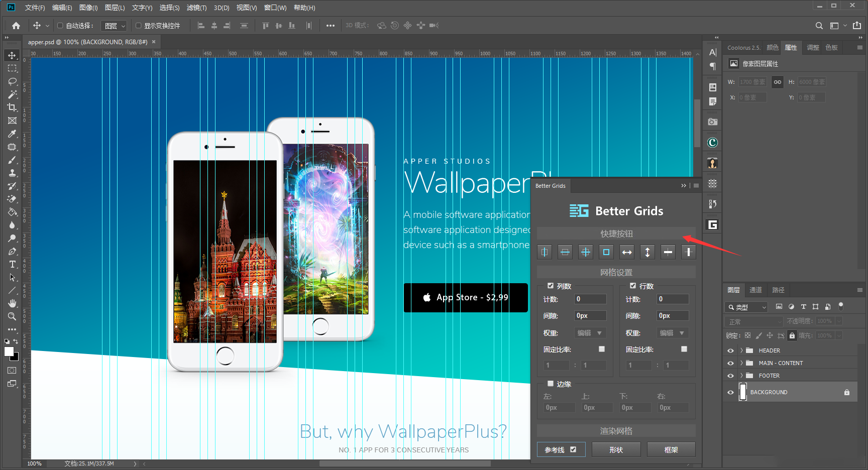Image resolution: width=868 pixels, height=470 pixels.
Task: Open the 滤镜(T) menu
Action: pos(196,8)
